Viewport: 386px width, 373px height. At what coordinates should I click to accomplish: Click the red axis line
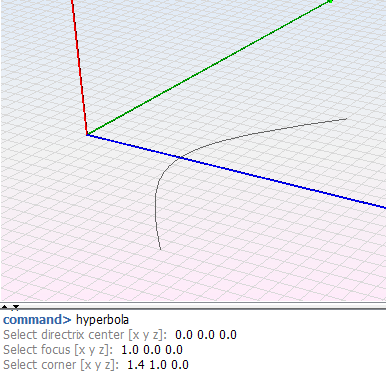(x=79, y=67)
